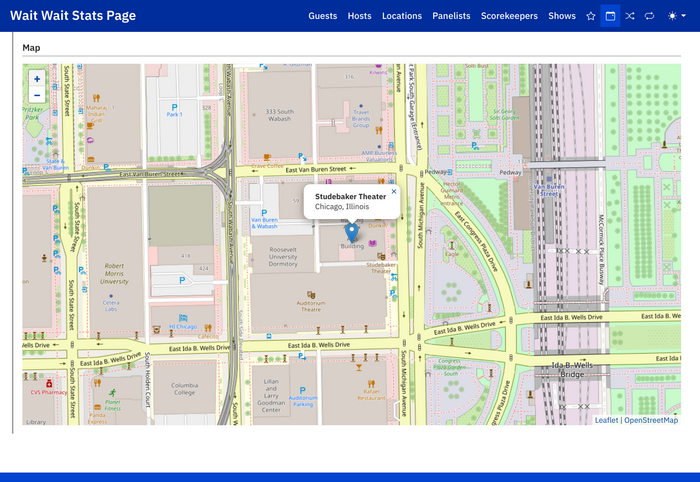Click the Planet Fitness runner icon
700x482 pixels.
[x=112, y=392]
